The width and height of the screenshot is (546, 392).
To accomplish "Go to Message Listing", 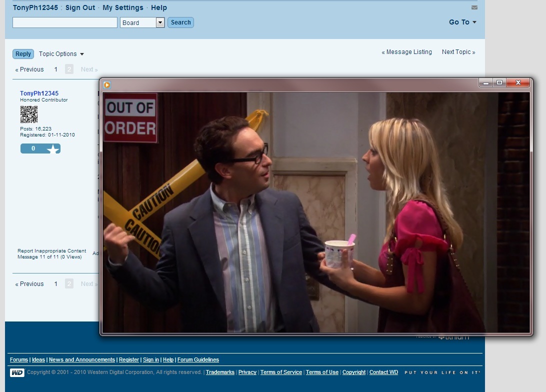I will tap(406, 52).
